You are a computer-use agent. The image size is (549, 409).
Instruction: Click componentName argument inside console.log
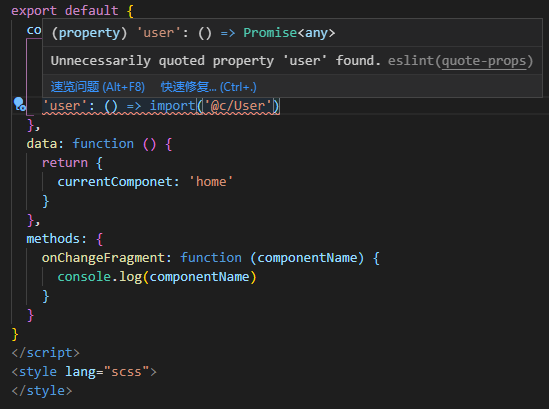tap(200, 277)
